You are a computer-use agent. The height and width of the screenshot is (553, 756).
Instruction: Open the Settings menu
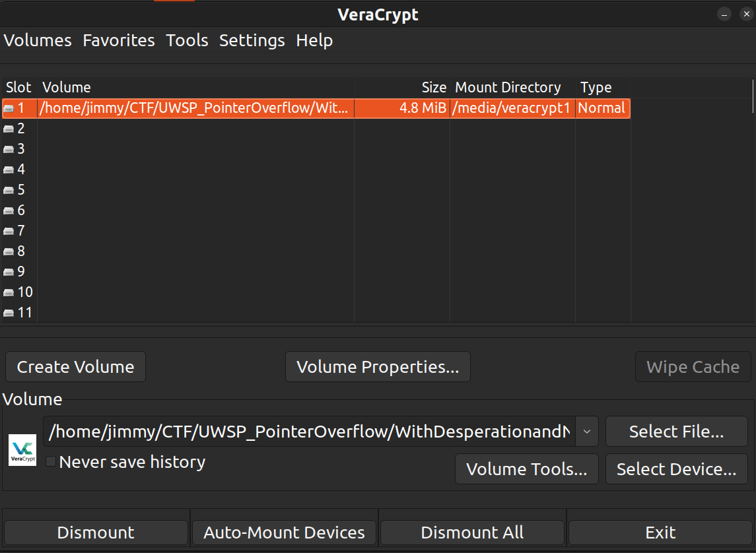(x=252, y=40)
